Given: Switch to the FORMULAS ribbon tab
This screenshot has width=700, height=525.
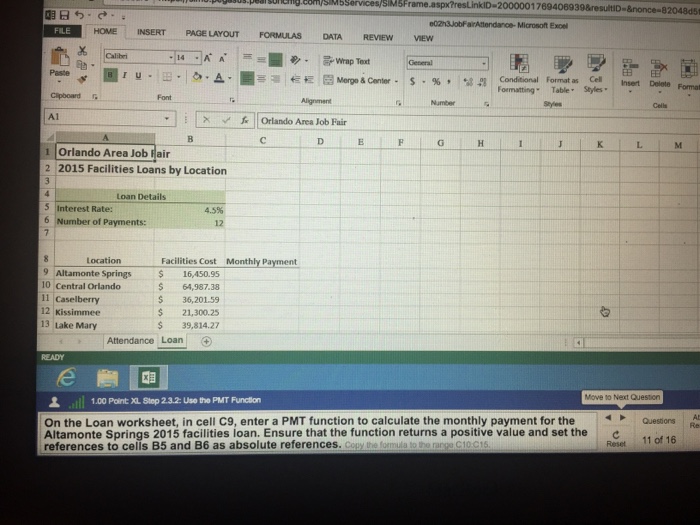Looking at the screenshot, I should tap(280, 35).
